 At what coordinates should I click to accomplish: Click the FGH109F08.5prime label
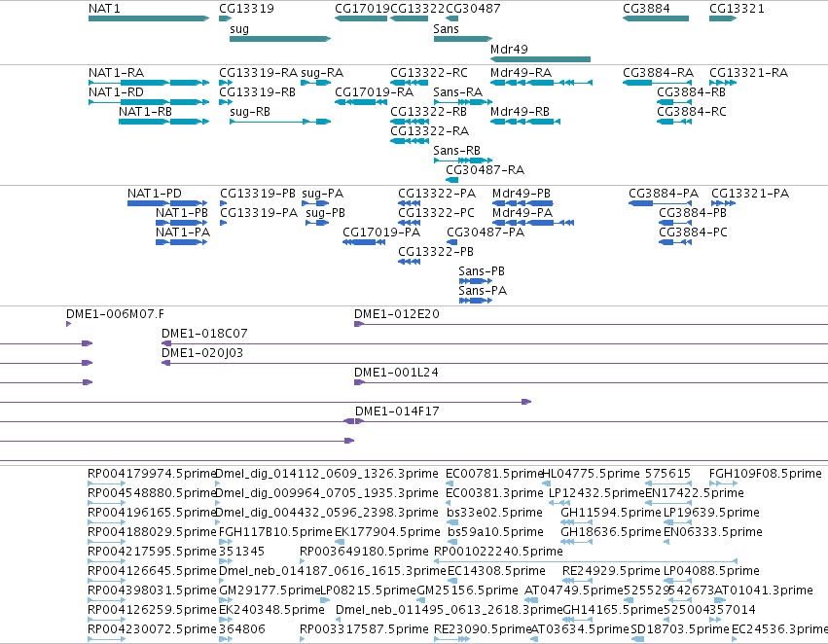[765, 474]
